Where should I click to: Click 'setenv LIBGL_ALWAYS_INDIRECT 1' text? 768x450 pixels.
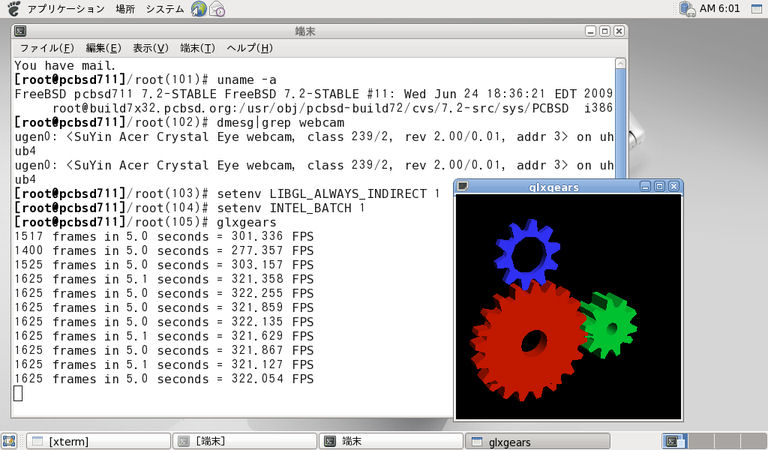(x=328, y=194)
